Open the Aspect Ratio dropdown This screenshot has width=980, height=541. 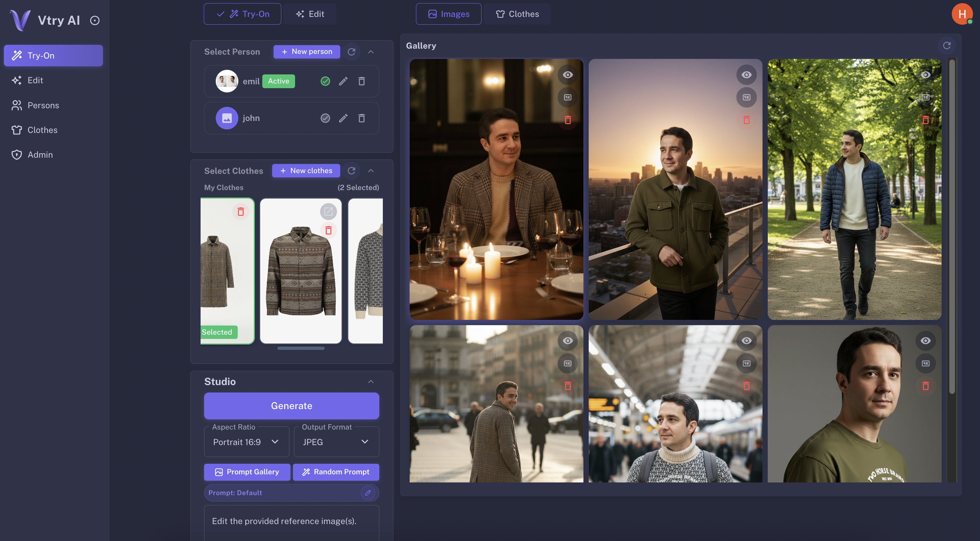point(246,442)
